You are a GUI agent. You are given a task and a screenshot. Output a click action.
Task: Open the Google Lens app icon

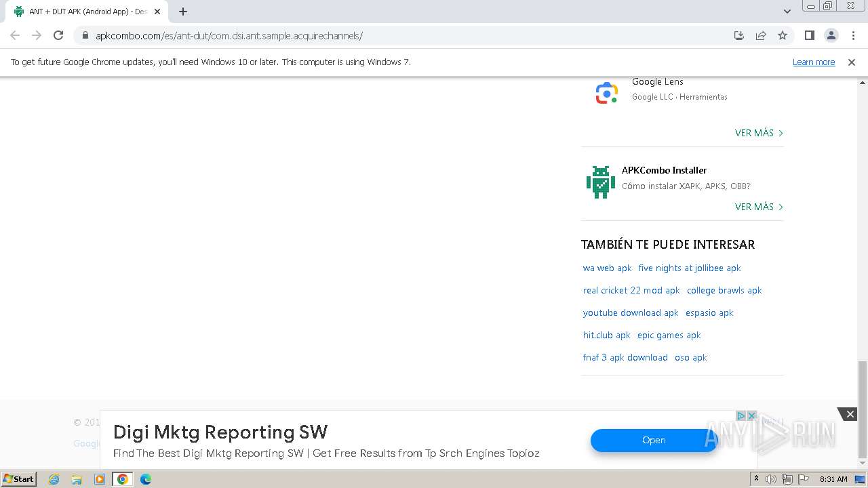[606, 93]
